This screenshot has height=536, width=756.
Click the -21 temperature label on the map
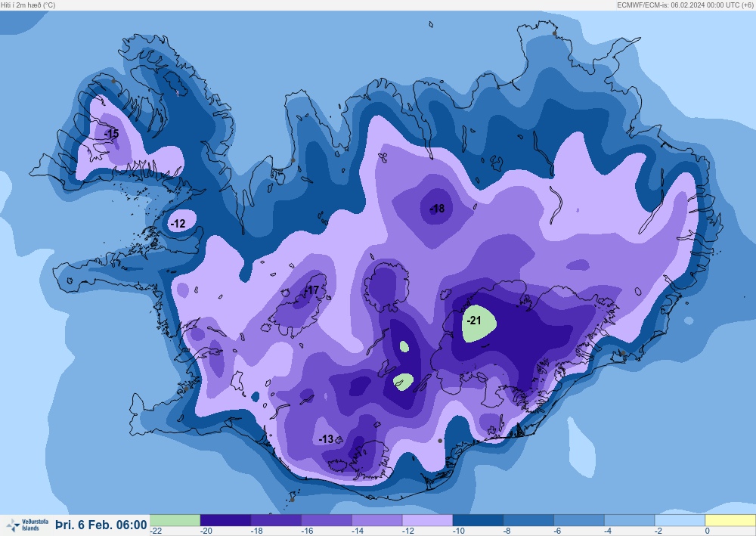[474, 321]
